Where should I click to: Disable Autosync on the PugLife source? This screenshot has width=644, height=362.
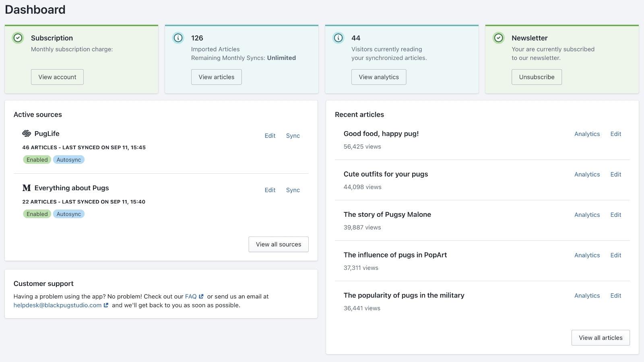tap(68, 159)
